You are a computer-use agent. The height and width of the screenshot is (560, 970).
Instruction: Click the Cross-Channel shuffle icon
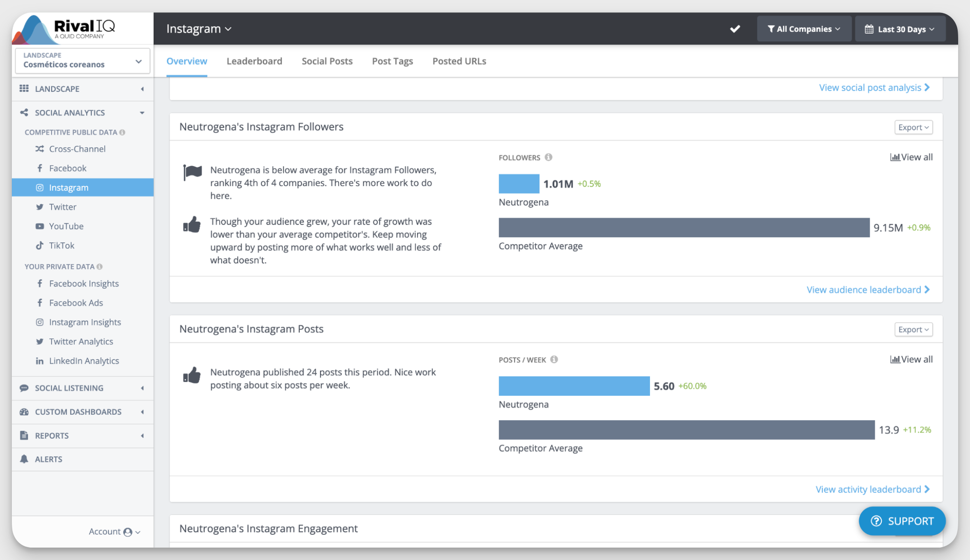click(40, 149)
